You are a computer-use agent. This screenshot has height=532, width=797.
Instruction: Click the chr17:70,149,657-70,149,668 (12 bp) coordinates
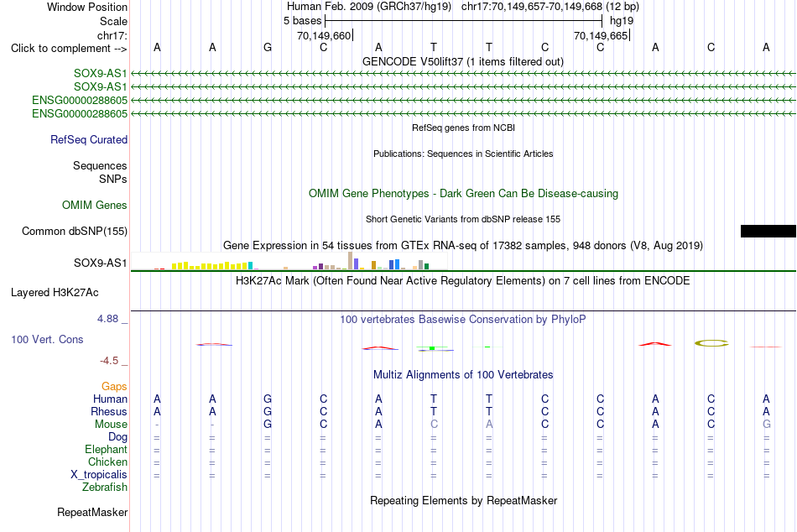tap(550, 7)
